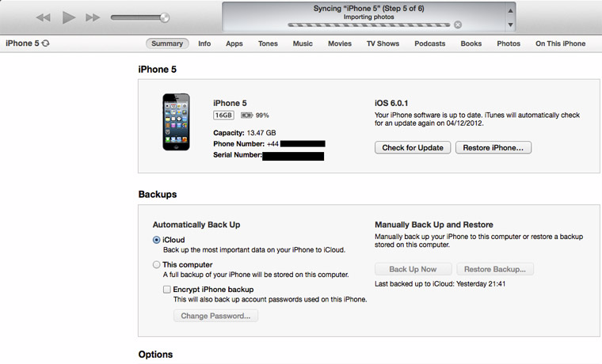The height and width of the screenshot is (364, 602).
Task: Click 'Last backed up to iCloud' text
Action: [x=440, y=284]
